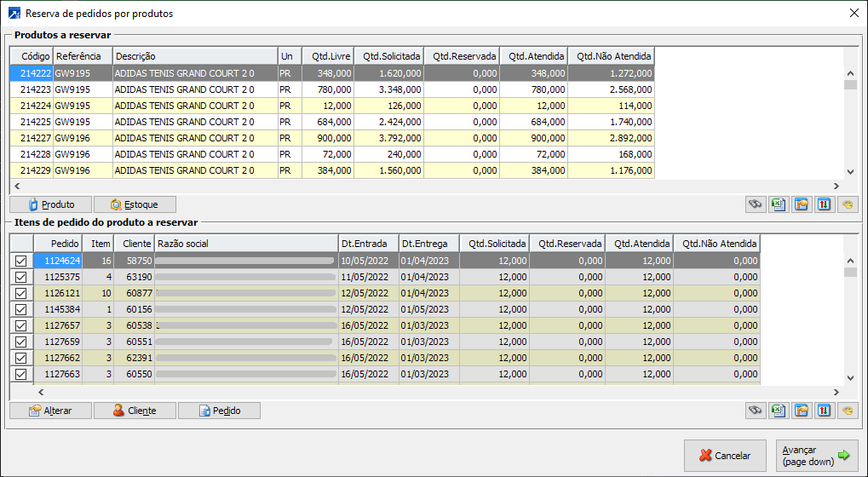The width and height of the screenshot is (868, 477).
Task: Open sort arrows icon for the order items grid
Action: pyautogui.click(x=824, y=411)
